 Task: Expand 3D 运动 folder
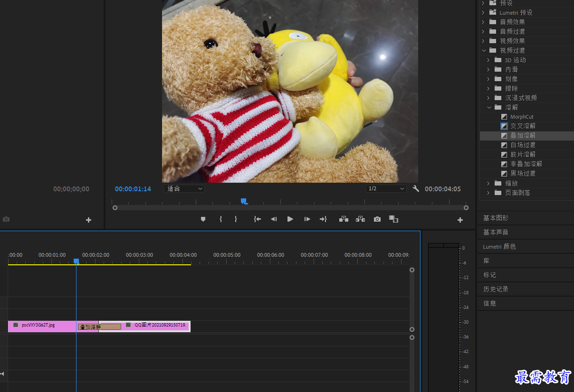pos(489,60)
